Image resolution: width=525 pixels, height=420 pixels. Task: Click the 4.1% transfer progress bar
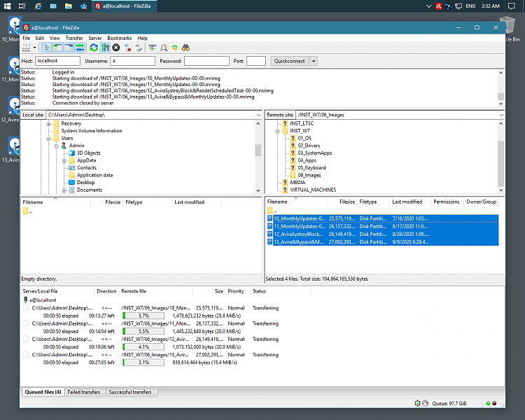pyautogui.click(x=143, y=347)
